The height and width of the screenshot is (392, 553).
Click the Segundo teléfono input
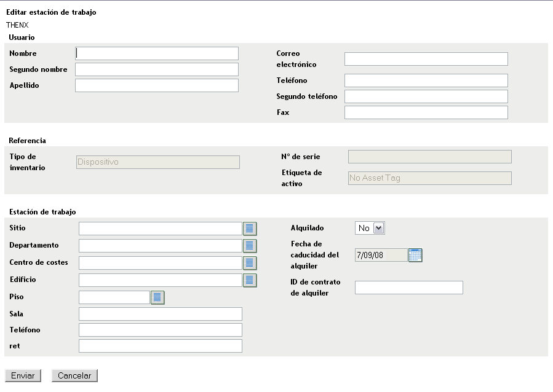[426, 96]
